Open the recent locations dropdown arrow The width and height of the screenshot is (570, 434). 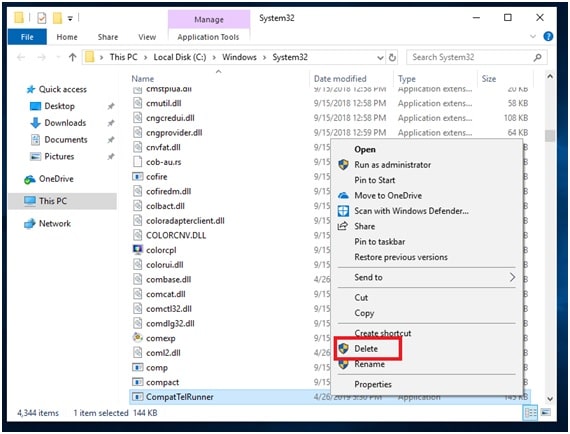pos(58,57)
